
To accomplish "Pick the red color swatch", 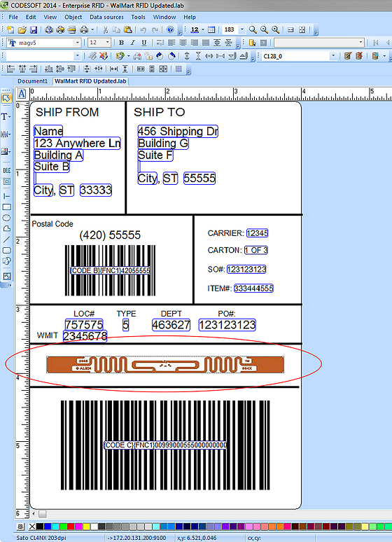I will (71, 527).
